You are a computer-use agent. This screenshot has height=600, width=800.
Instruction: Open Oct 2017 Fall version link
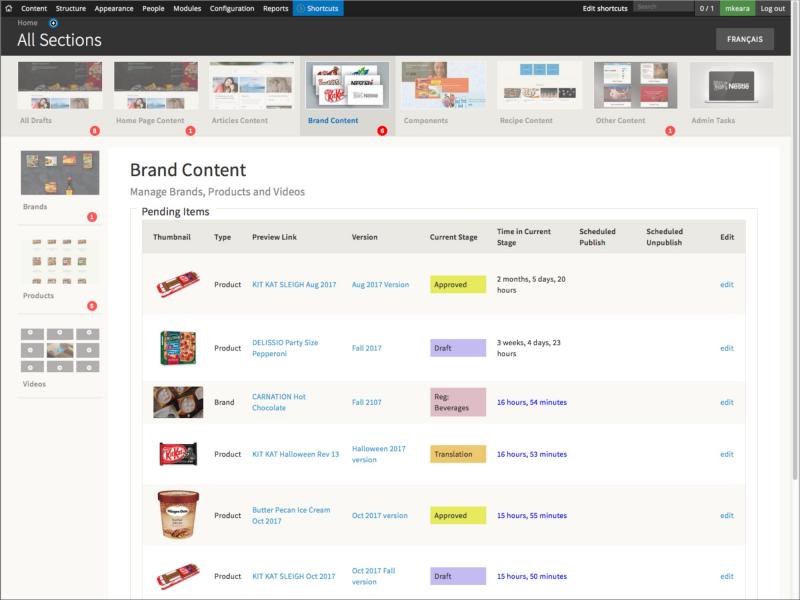(x=373, y=576)
